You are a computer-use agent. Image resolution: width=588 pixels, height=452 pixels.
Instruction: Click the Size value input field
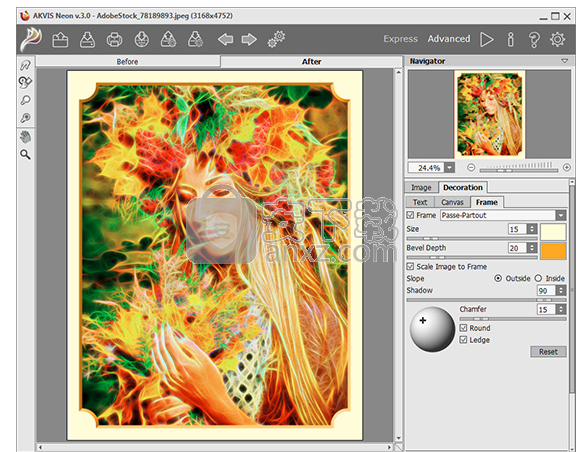click(518, 229)
